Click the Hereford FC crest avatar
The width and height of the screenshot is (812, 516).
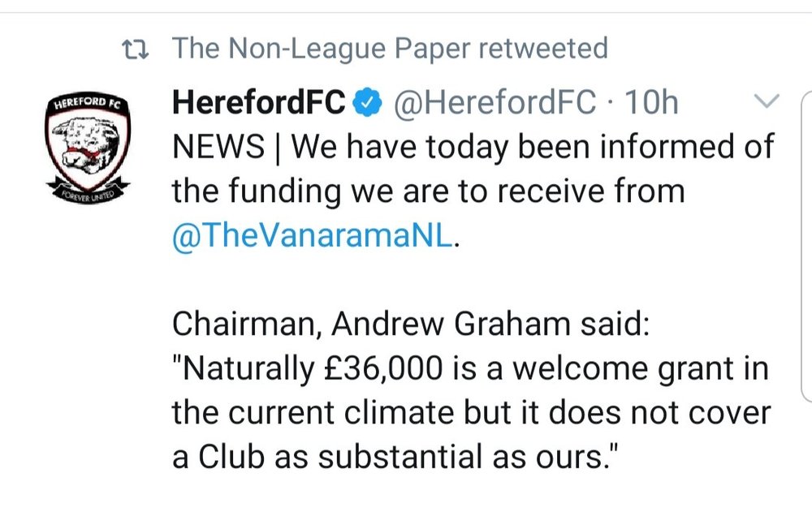tap(88, 149)
